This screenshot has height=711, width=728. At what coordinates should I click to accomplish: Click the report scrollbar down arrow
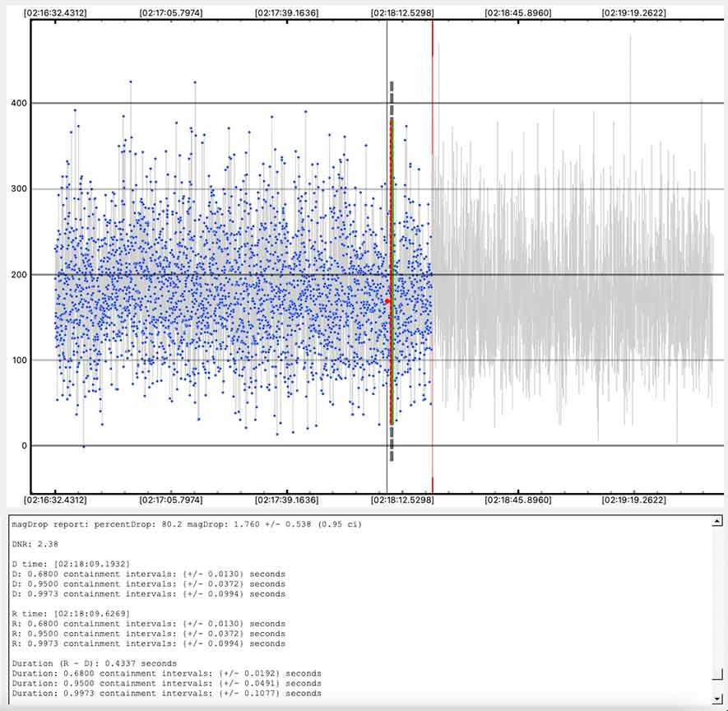tap(717, 699)
